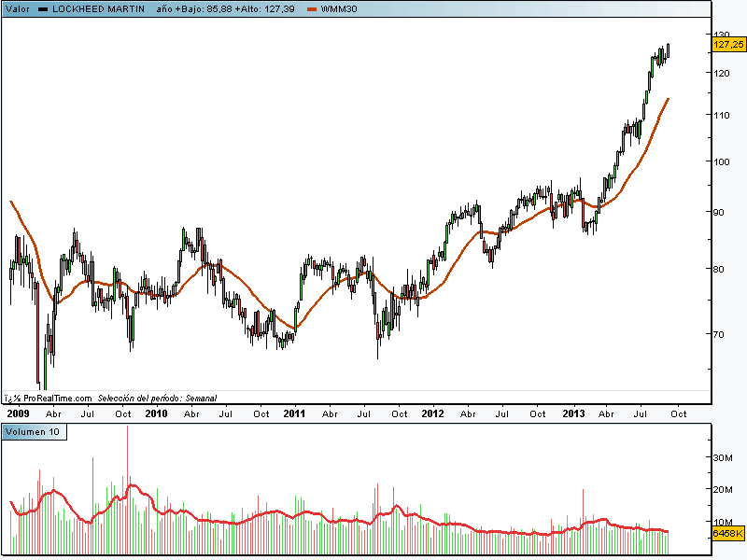Click the 100 price level on the axis
747x560 pixels.
[722, 161]
